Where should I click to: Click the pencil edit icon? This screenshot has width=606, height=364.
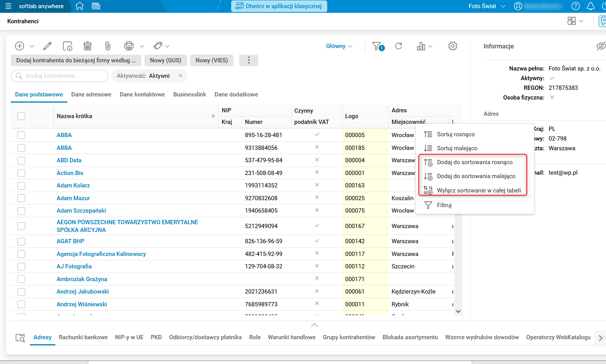coord(47,46)
